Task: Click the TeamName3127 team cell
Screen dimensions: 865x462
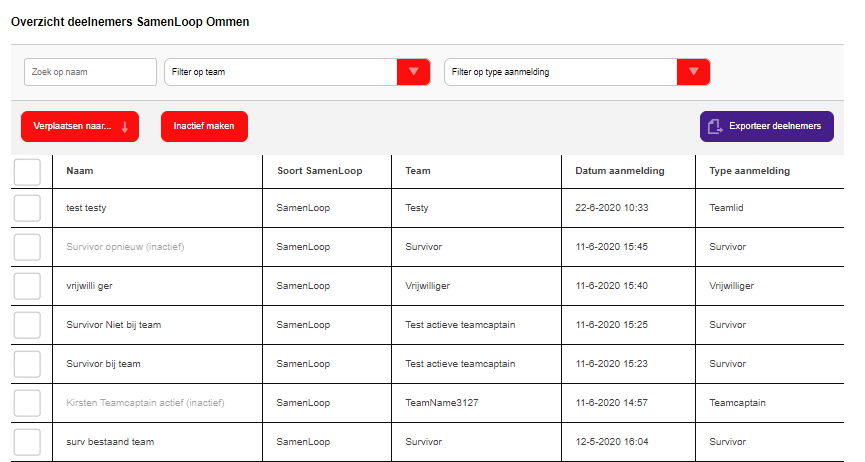Action: pos(442,403)
